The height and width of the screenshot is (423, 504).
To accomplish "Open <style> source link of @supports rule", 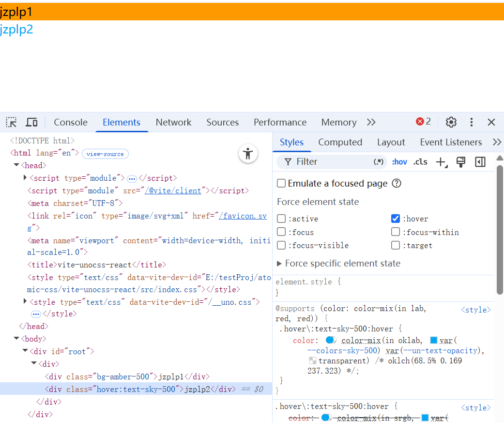I will 476,310.
